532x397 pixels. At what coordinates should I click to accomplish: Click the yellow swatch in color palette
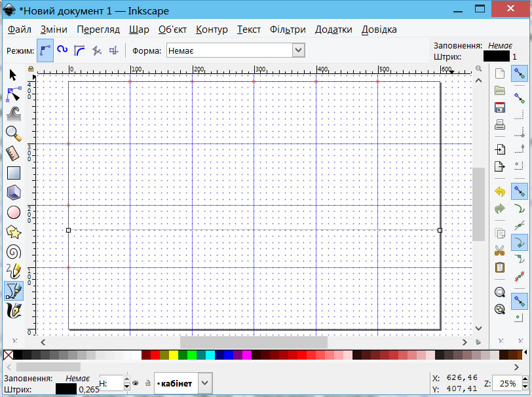pyautogui.click(x=174, y=355)
